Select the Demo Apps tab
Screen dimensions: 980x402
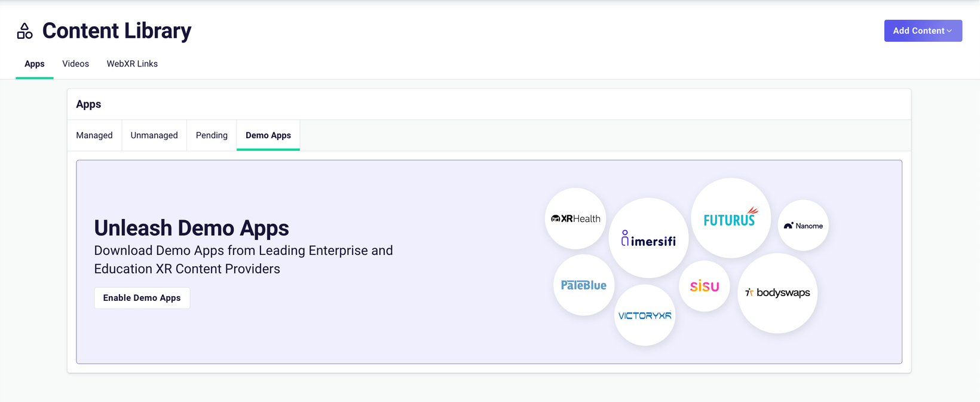pos(268,135)
